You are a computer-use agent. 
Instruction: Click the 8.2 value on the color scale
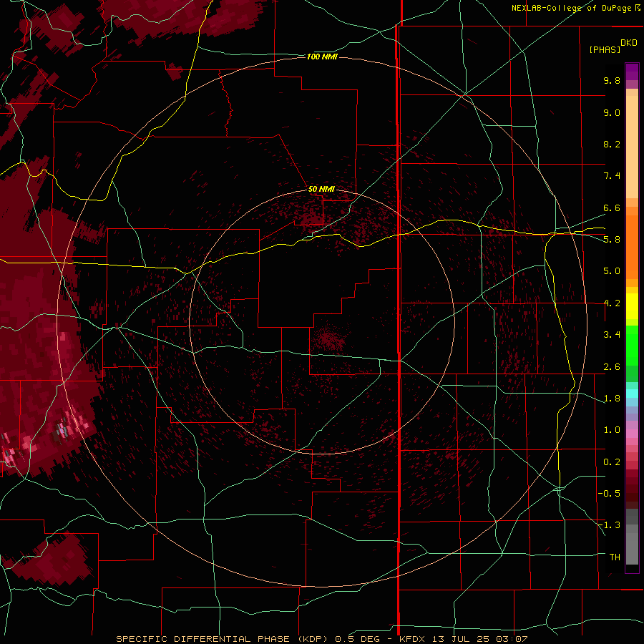pyautogui.click(x=612, y=144)
